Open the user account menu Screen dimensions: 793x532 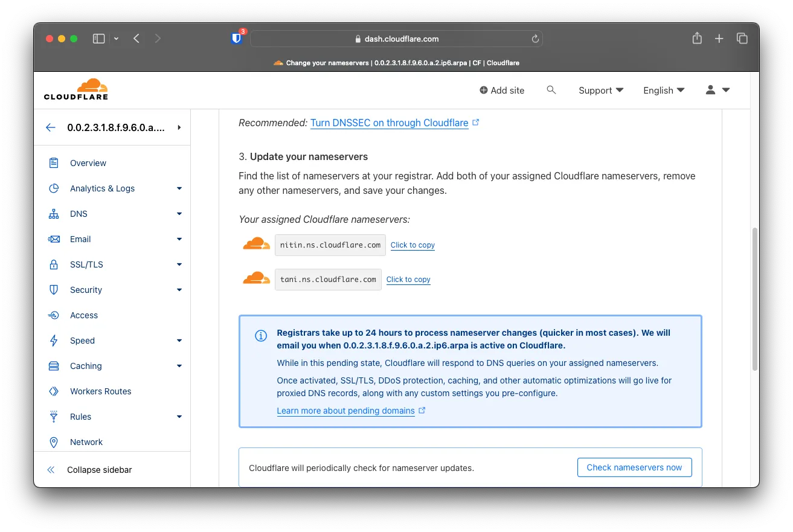(x=718, y=90)
